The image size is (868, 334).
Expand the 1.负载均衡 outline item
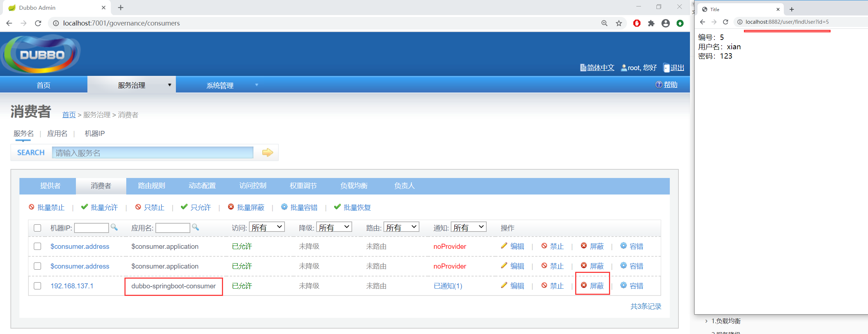click(x=706, y=321)
